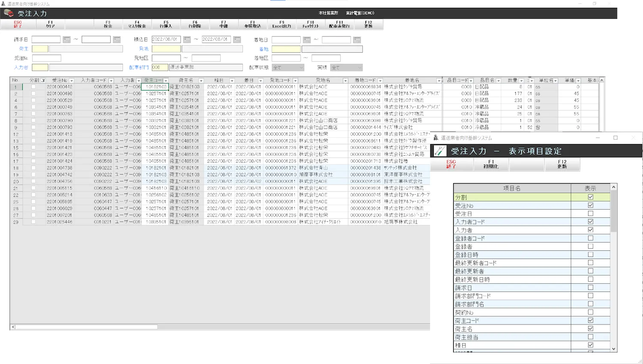The width and height of the screenshot is (643, 364).
Task: Click the 受注No input field
Action: pos(46,58)
